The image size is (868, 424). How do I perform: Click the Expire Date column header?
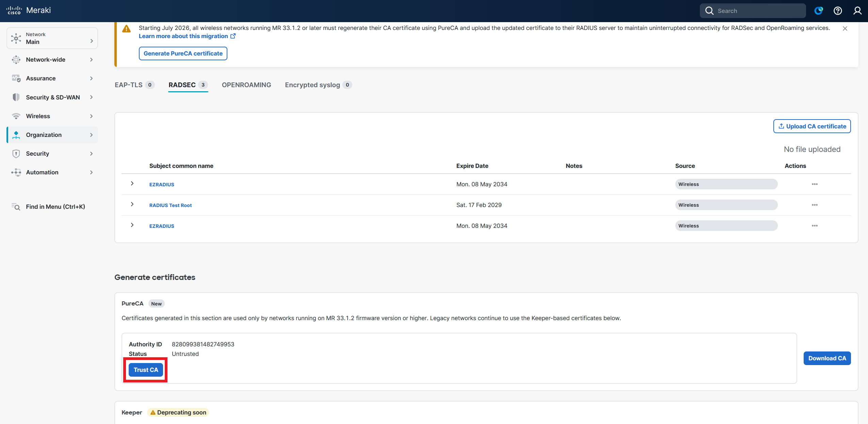point(472,166)
